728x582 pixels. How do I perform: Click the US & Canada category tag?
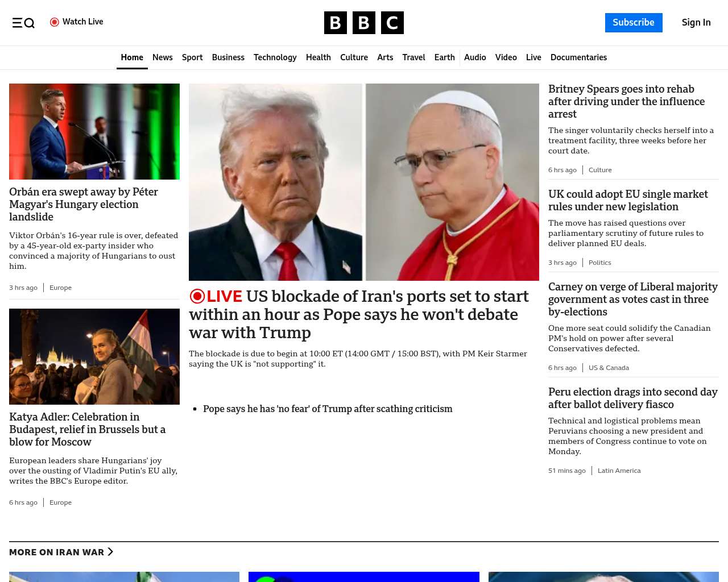tap(609, 368)
